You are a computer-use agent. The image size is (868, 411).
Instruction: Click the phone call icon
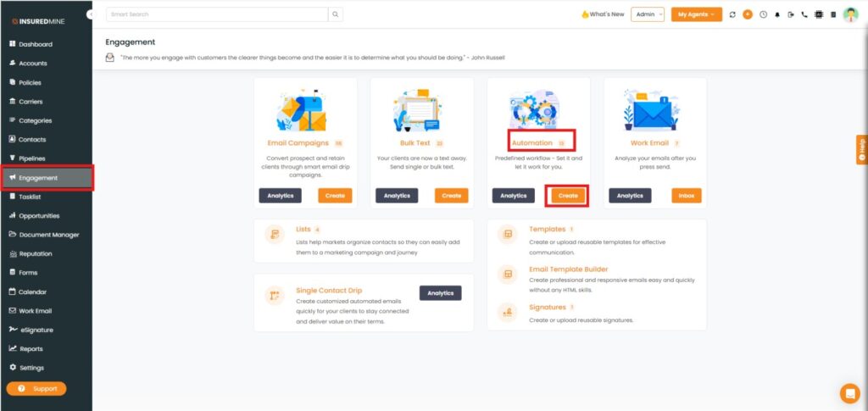tap(804, 14)
